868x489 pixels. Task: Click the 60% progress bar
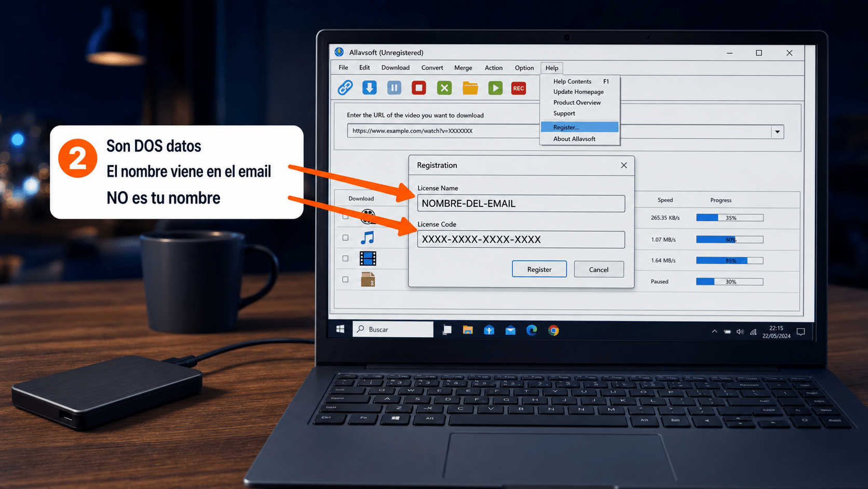pyautogui.click(x=730, y=240)
